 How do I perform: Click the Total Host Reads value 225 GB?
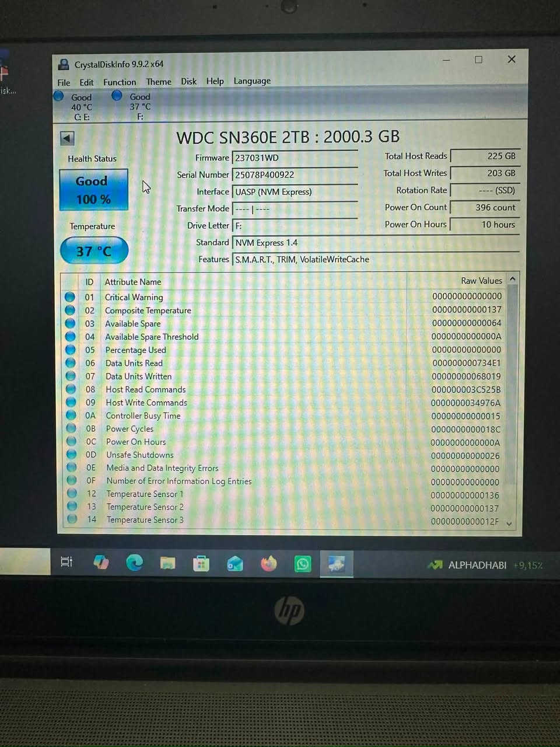485,156
